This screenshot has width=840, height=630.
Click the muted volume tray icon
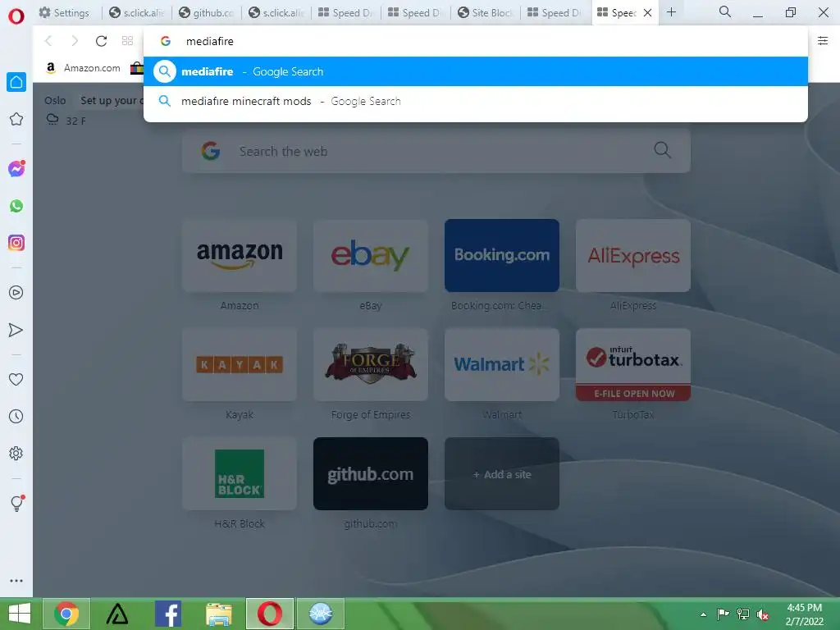coord(763,614)
